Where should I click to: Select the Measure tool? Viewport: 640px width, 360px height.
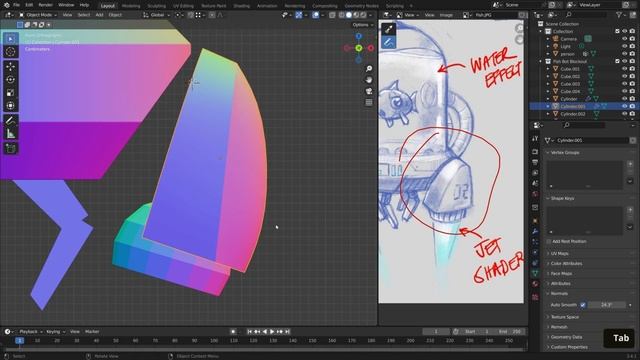10,133
